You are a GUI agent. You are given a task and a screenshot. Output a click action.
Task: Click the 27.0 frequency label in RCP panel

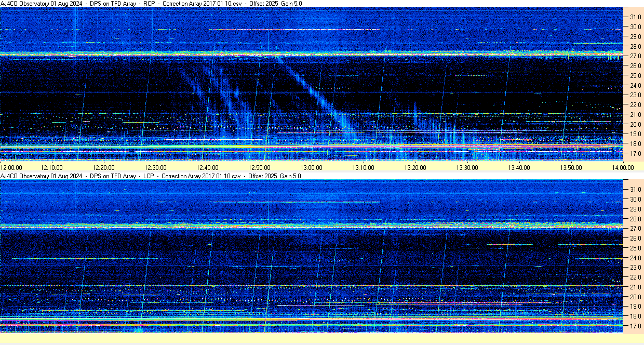636,56
